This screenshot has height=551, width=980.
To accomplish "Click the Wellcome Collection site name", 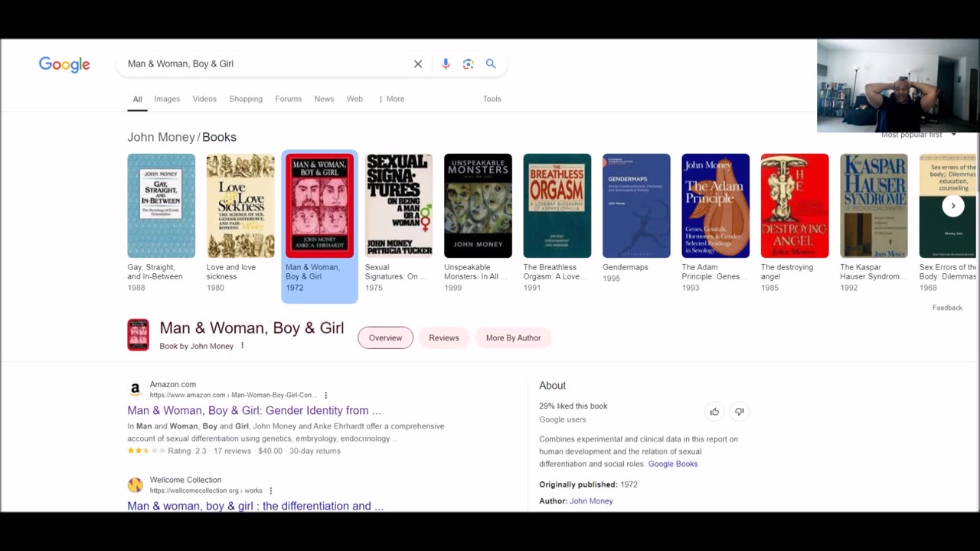I will coord(185,480).
